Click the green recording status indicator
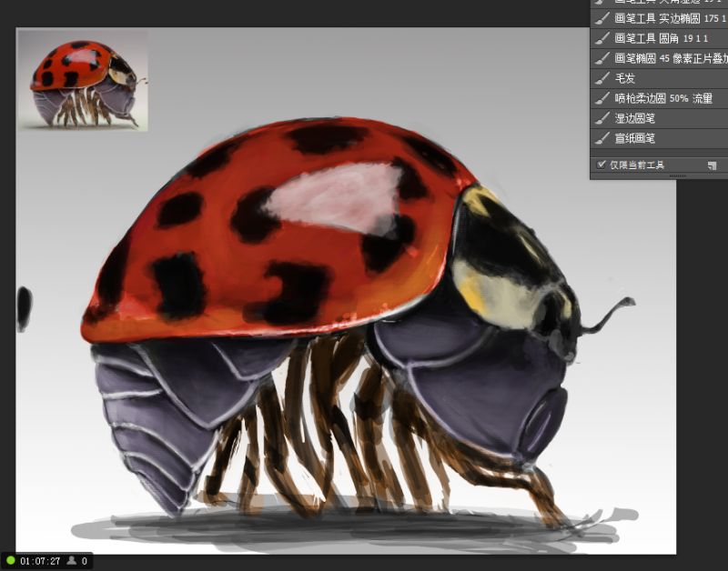Viewport: 728px width, 571px height. coord(10,561)
